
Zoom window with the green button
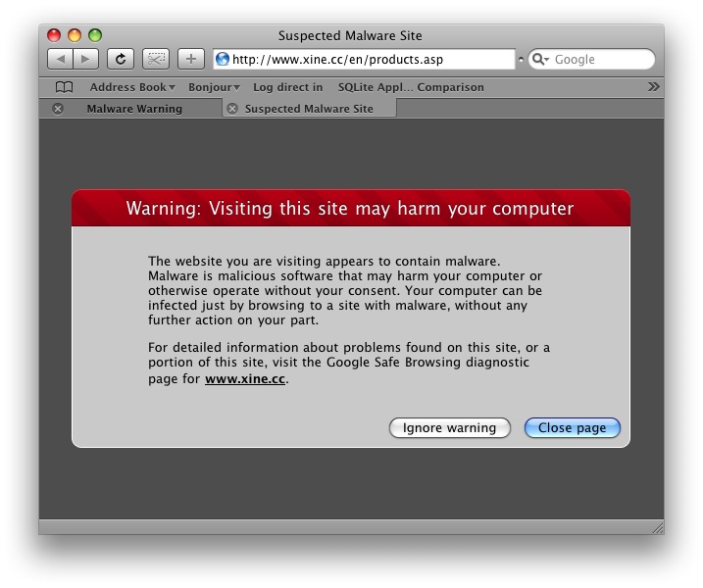coord(95,35)
